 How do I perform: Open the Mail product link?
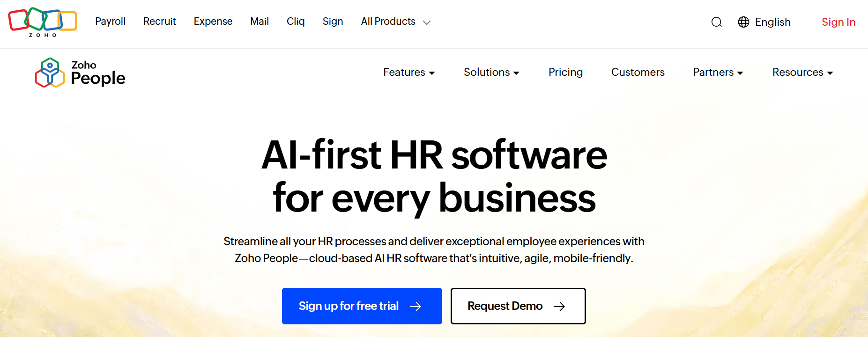(260, 22)
